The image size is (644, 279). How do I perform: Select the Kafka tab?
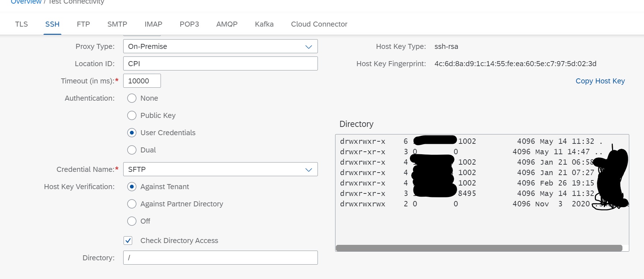click(264, 24)
